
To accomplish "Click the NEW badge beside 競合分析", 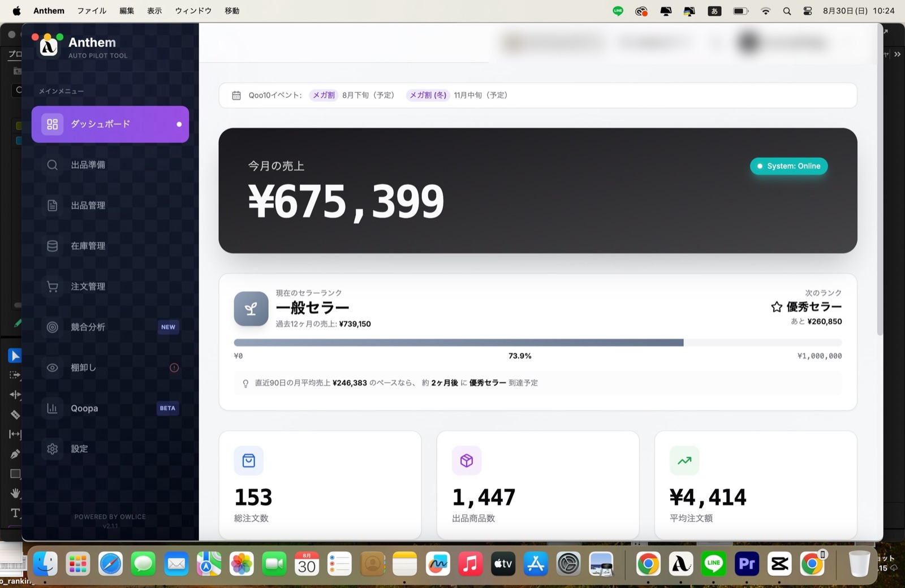I will [168, 327].
